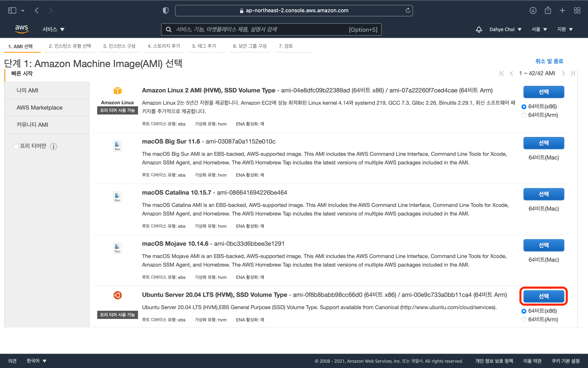Open 이용 약관 link
The width and height of the screenshot is (588, 368).
click(x=532, y=361)
